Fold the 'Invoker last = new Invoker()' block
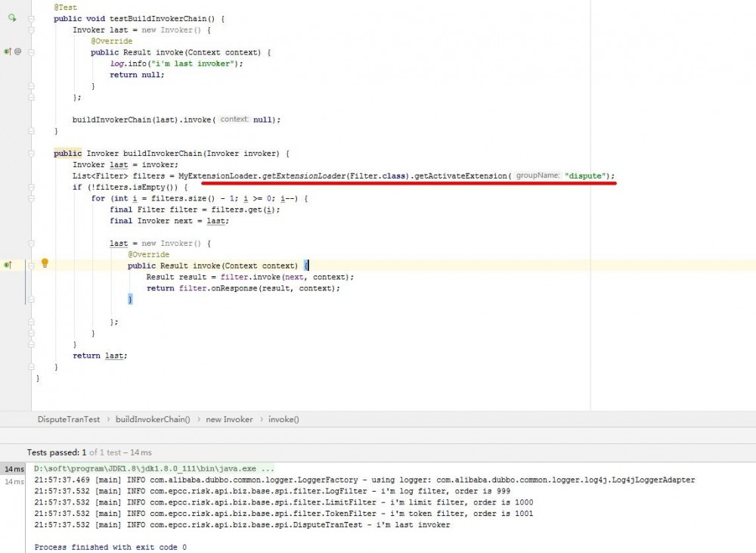Image resolution: width=756 pixels, height=553 pixels. point(31,30)
